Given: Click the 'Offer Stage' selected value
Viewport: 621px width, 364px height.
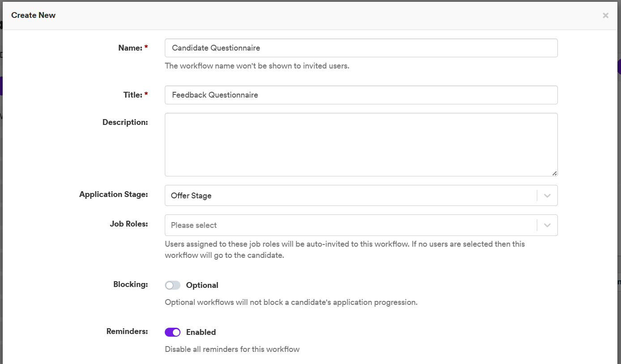Looking at the screenshot, I should tap(191, 196).
